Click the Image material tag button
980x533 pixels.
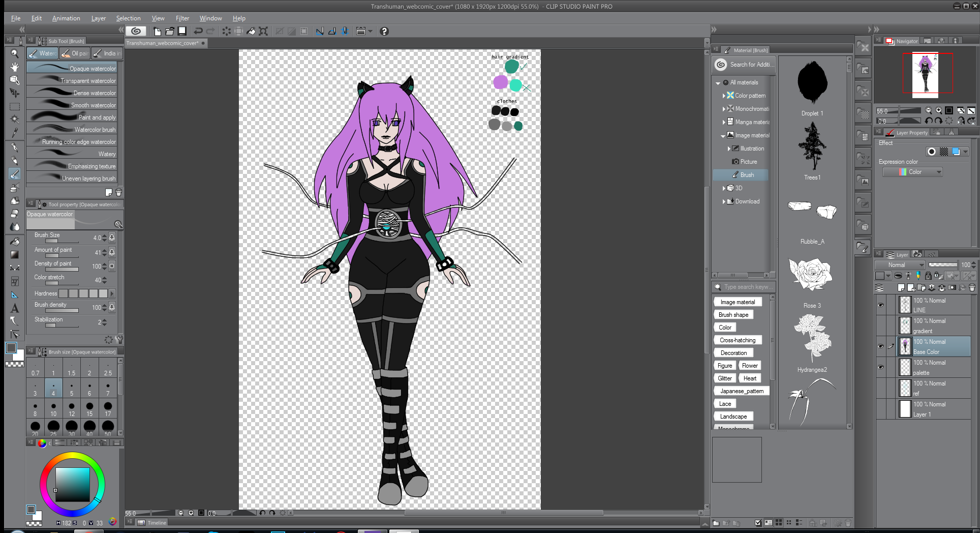click(738, 302)
